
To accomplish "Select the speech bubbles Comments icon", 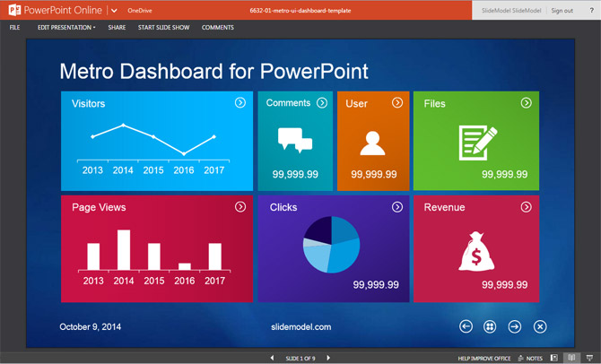I will coord(295,140).
